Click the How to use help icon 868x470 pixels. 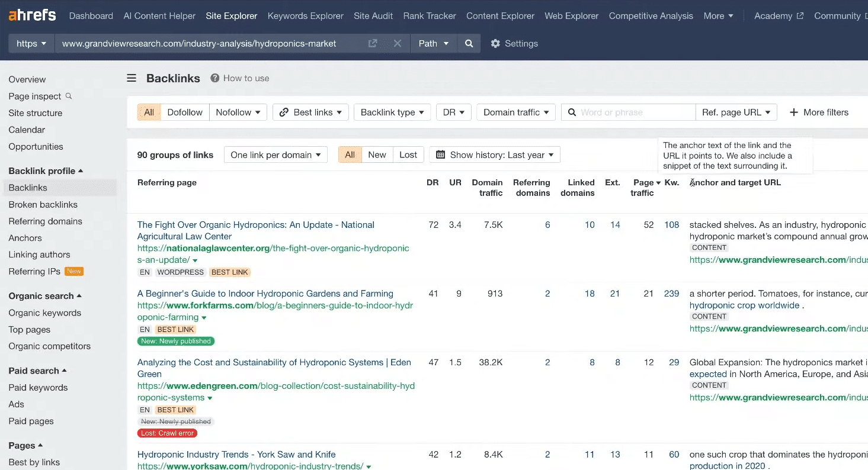[x=215, y=78]
